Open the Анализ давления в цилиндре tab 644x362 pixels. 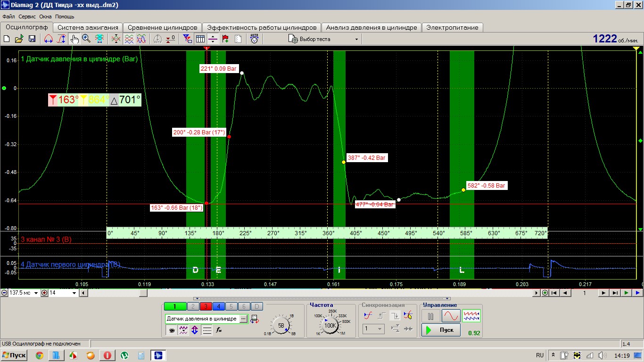click(372, 27)
